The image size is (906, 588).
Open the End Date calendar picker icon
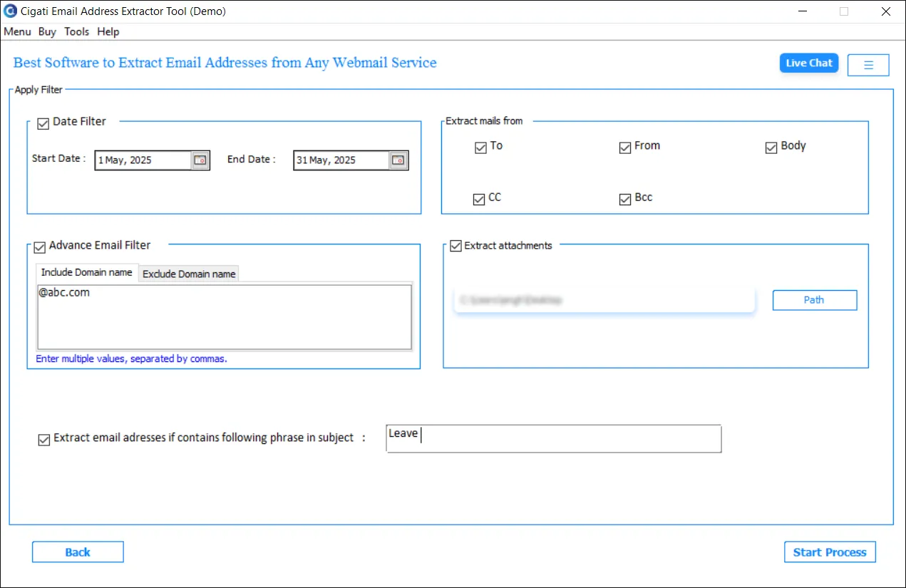(x=398, y=160)
